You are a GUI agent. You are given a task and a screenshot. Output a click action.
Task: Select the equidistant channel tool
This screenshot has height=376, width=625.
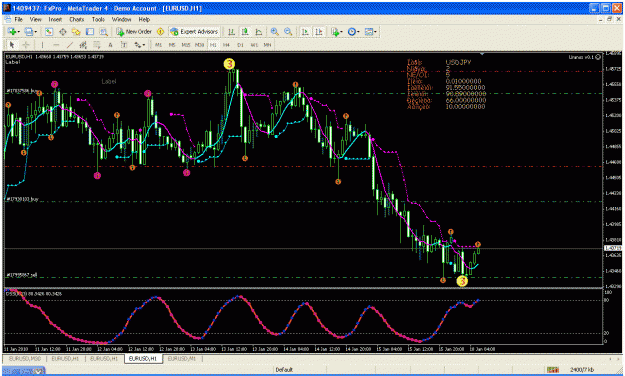tap(83, 45)
